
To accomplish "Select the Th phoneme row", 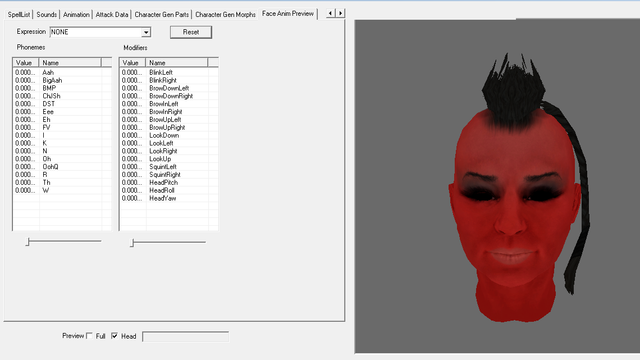I will pyautogui.click(x=62, y=182).
